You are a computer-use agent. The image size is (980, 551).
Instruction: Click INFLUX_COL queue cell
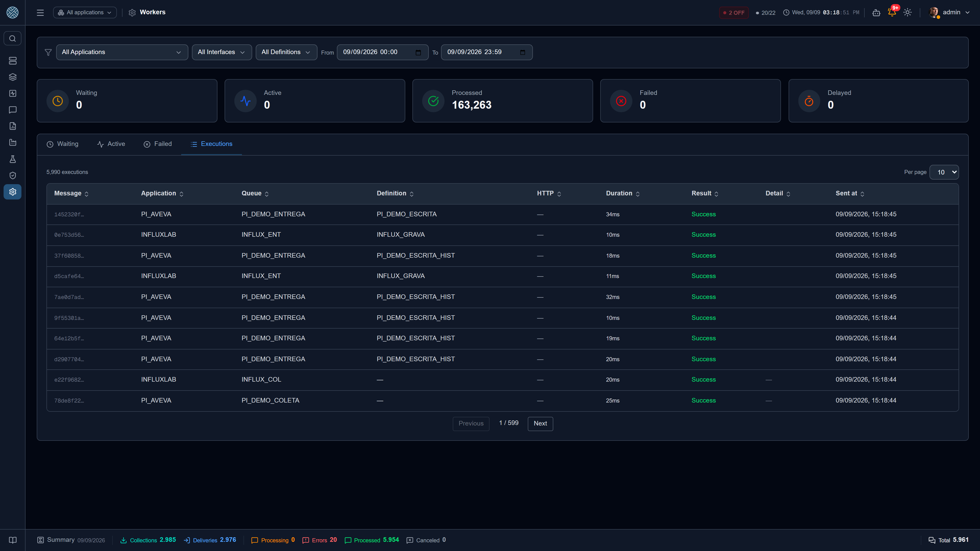pyautogui.click(x=261, y=380)
